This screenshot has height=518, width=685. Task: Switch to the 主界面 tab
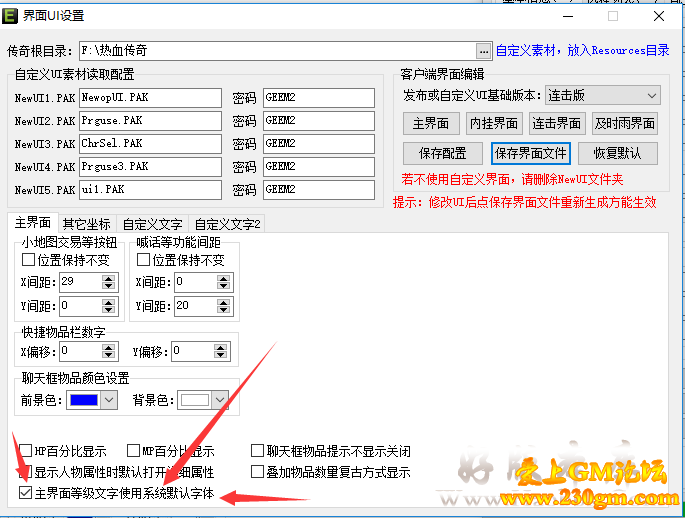(x=33, y=223)
